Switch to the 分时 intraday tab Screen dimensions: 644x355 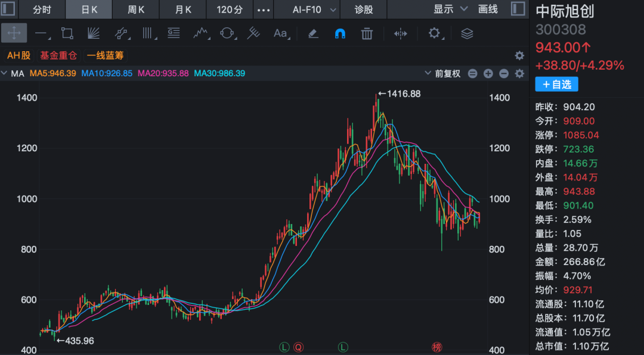coord(42,10)
